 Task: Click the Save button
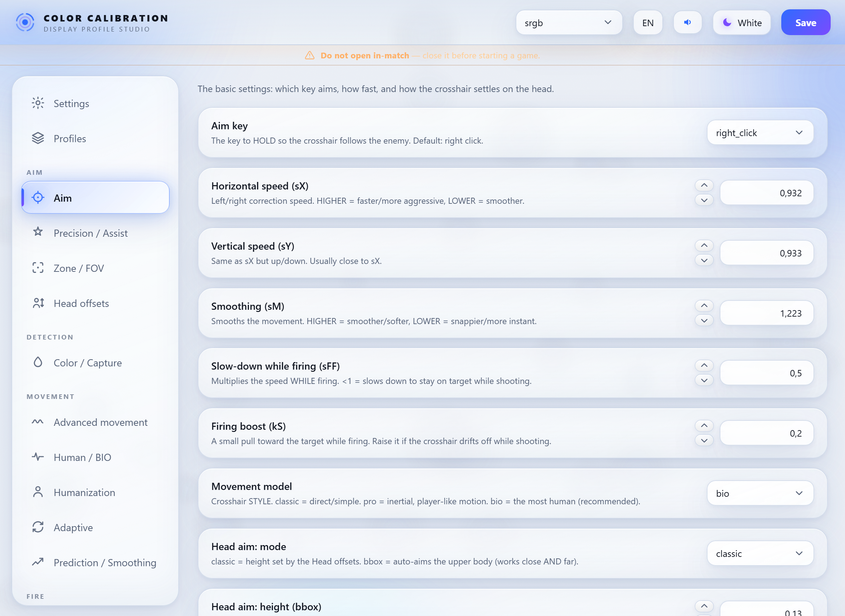click(x=806, y=22)
